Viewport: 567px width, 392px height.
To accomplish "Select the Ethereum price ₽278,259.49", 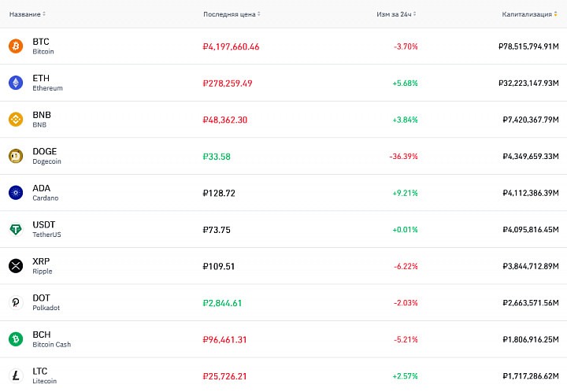I will pos(228,83).
